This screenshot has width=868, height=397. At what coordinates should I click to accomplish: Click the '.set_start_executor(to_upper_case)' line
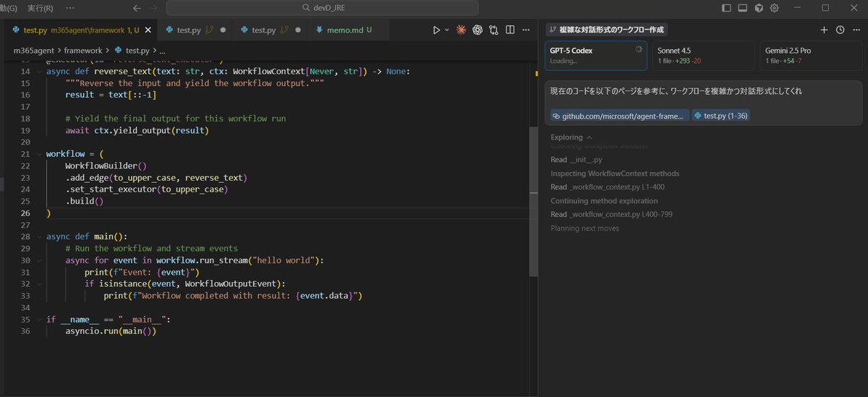[146, 189]
